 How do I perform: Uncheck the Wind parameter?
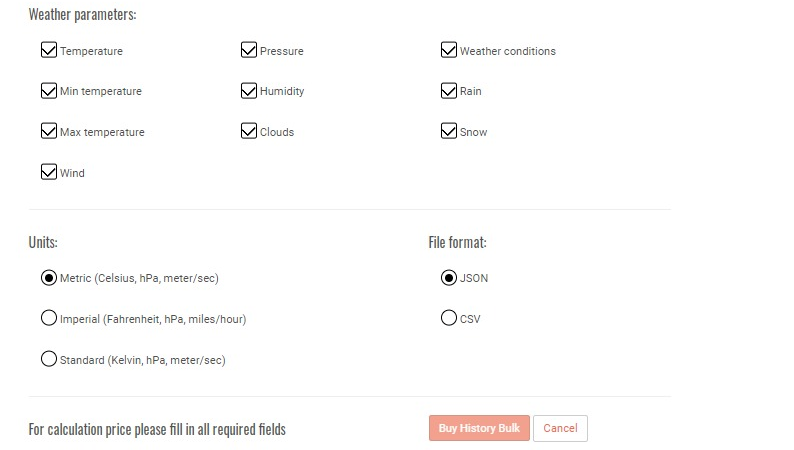coord(49,172)
